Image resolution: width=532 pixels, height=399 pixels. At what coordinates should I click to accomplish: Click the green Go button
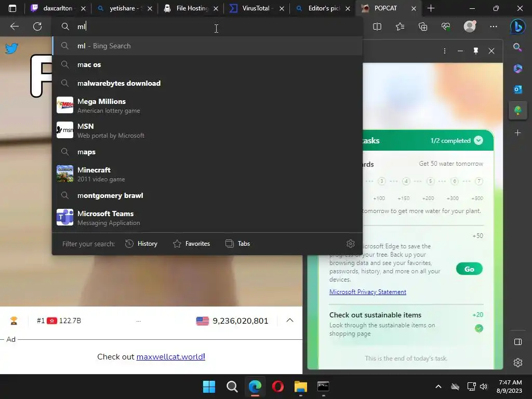point(469,269)
